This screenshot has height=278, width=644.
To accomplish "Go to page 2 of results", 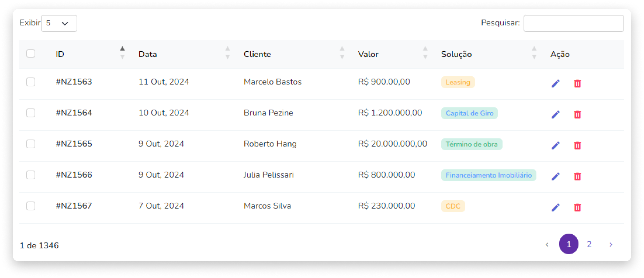I will [589, 244].
